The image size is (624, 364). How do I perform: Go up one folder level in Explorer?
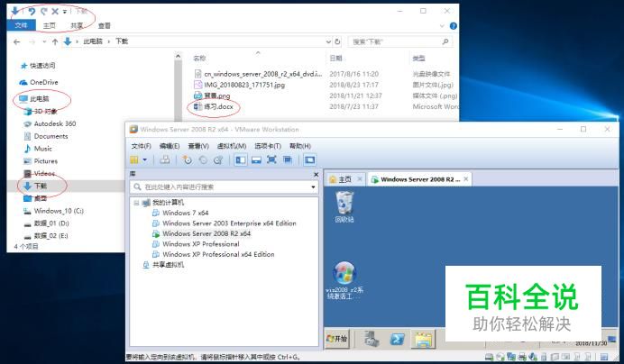click(x=55, y=41)
